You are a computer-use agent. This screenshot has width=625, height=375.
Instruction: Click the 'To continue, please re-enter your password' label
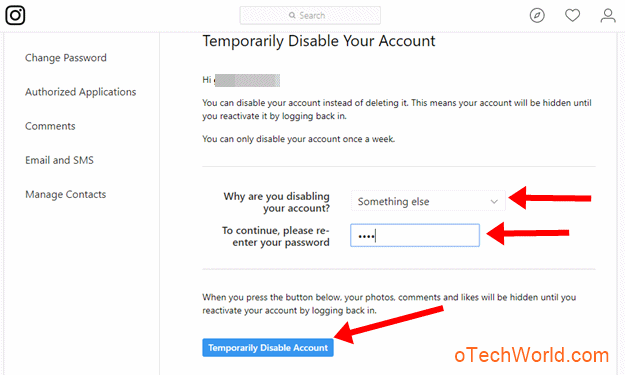pos(276,236)
